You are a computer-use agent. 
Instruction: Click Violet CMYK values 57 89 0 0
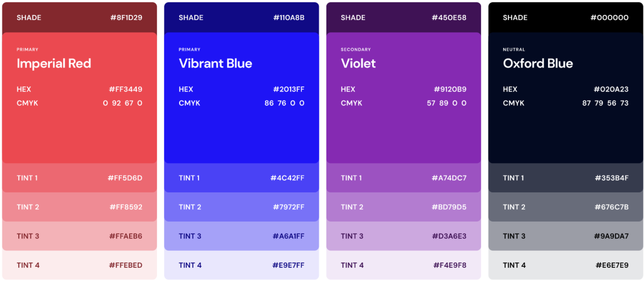[446, 103]
